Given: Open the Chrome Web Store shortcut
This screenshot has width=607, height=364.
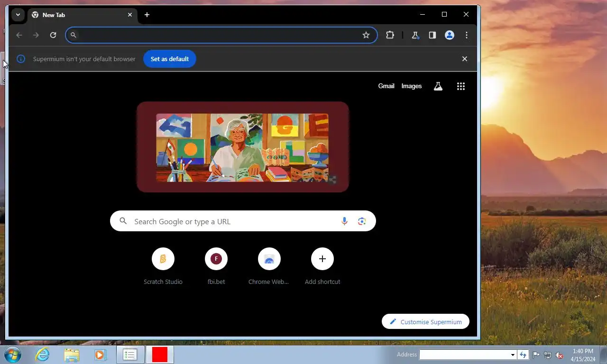Looking at the screenshot, I should pyautogui.click(x=269, y=267).
